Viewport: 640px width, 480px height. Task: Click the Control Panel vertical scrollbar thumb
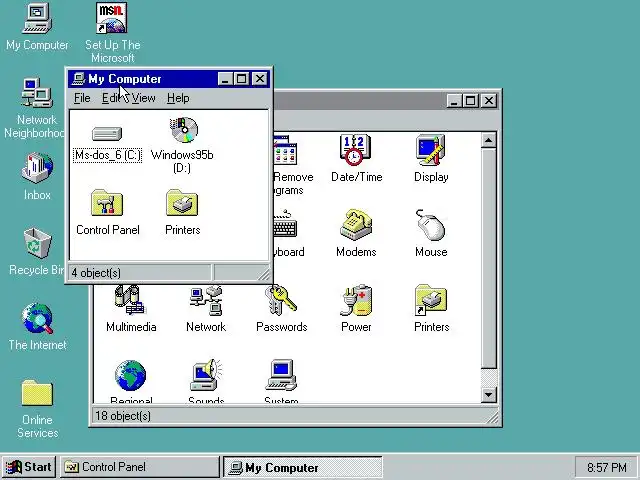point(489,258)
